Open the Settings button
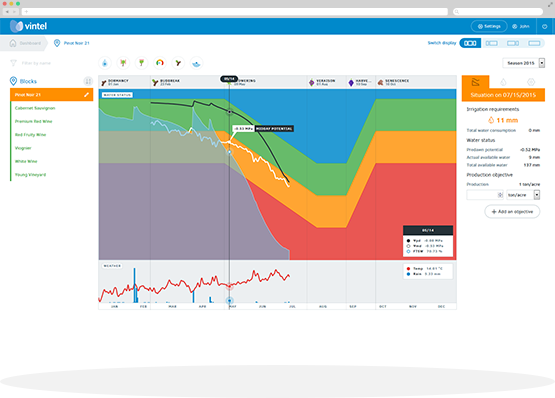Screen dimensions: 555x398 coord(489,27)
